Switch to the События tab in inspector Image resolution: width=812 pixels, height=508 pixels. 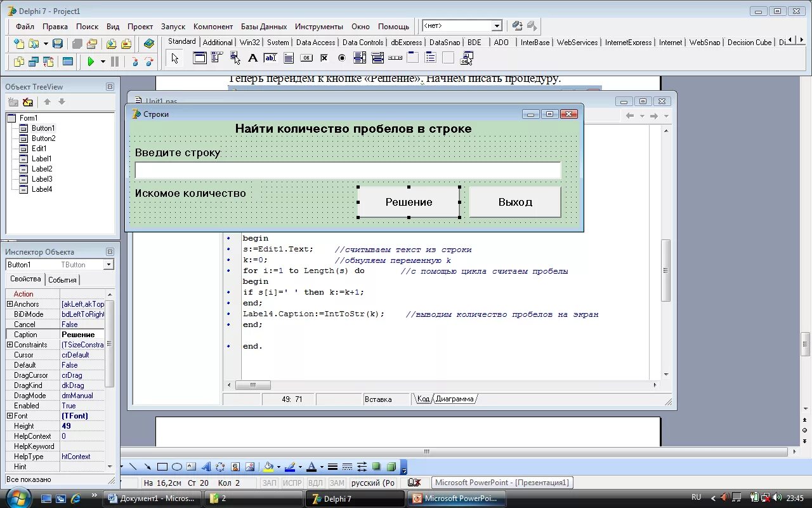tap(62, 280)
